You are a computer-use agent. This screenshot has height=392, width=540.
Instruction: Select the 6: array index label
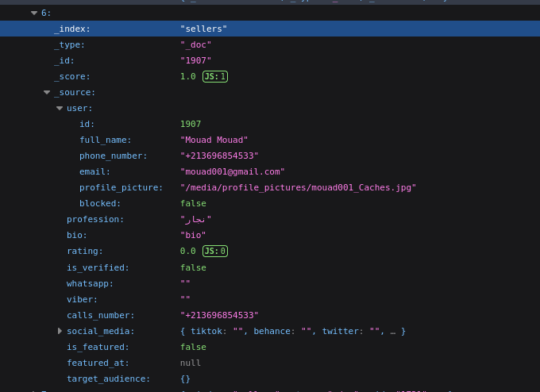click(x=46, y=13)
